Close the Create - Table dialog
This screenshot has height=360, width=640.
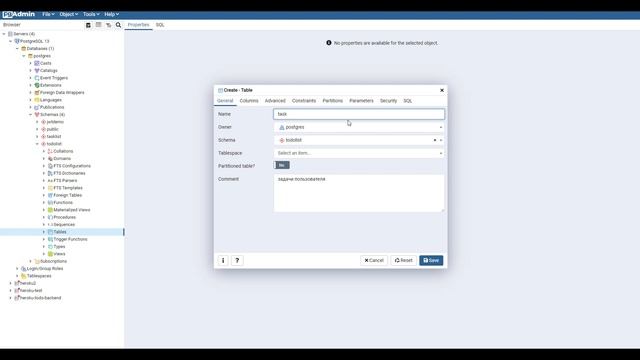tap(442, 90)
